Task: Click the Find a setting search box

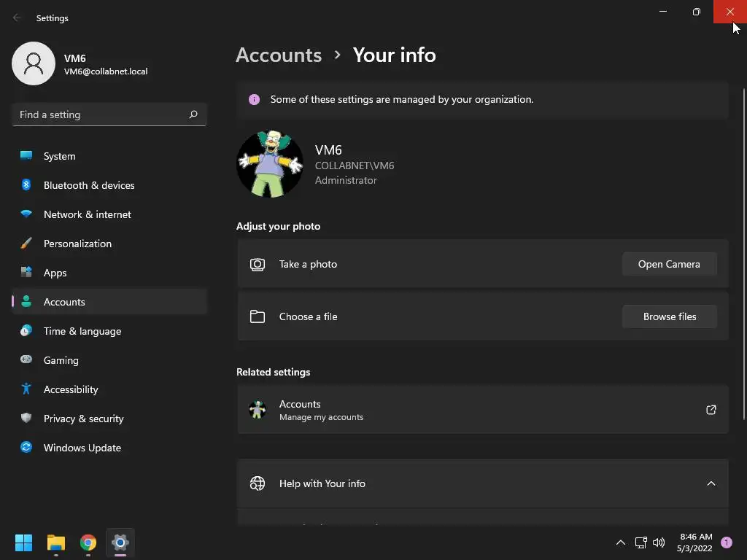Action: pos(101,114)
